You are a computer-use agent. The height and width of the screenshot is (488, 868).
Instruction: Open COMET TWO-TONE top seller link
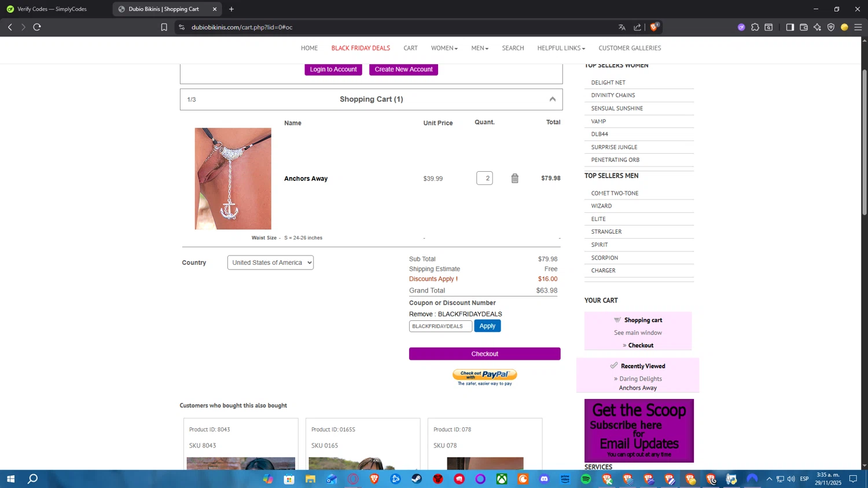coord(615,193)
